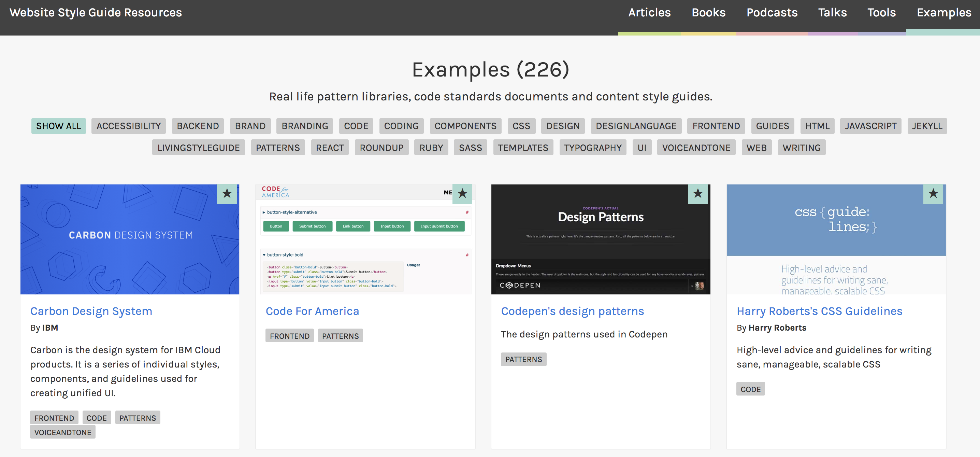Filter examples by JAVASCRIPT
This screenshot has width=980, height=457.
click(x=871, y=126)
